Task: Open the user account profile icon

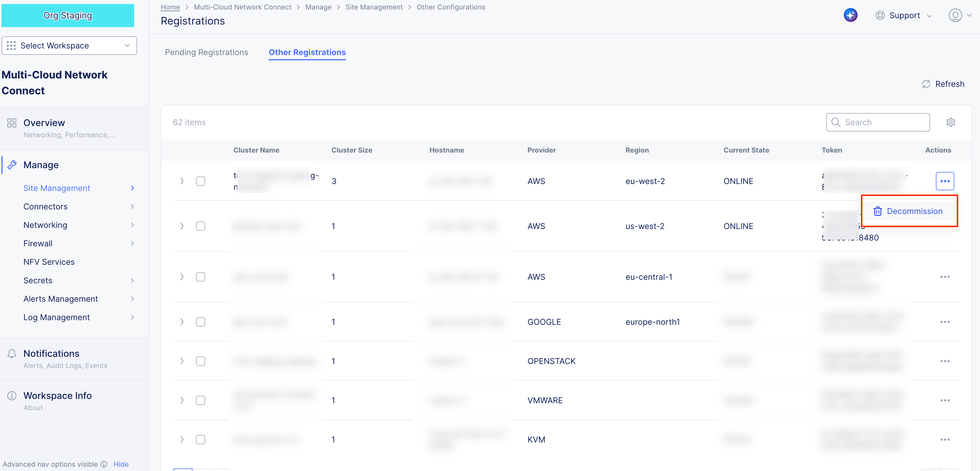Action: point(955,15)
